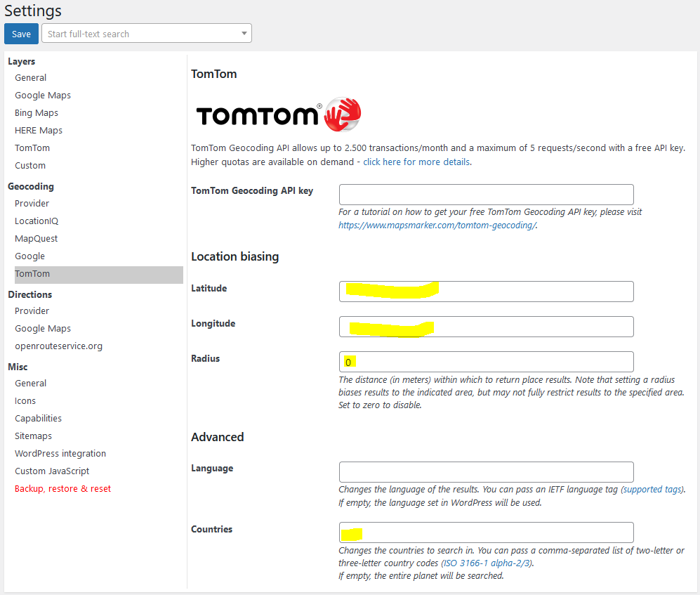Click the Layers section heading
The image size is (700, 595).
click(x=22, y=61)
